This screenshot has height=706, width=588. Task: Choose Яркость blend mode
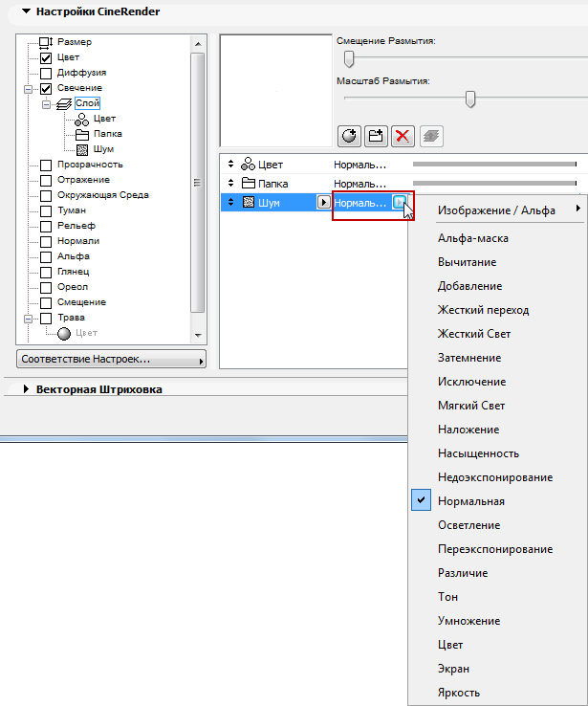pos(459,693)
